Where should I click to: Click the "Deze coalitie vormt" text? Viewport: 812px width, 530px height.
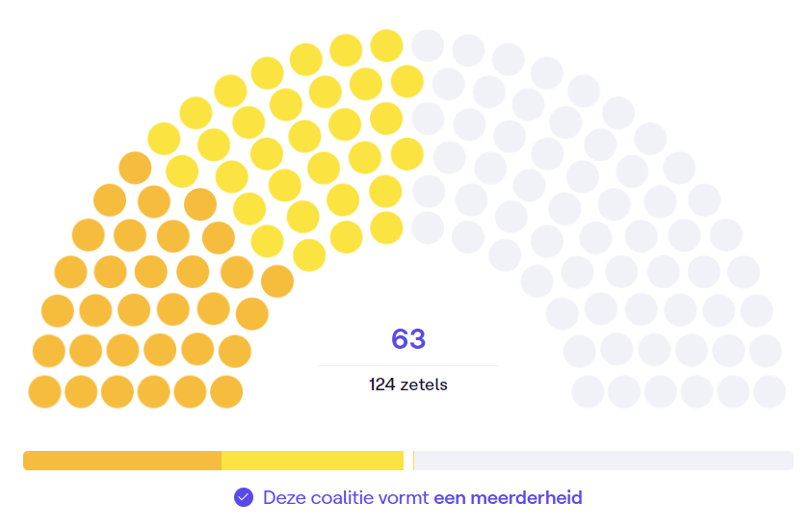[346, 497]
